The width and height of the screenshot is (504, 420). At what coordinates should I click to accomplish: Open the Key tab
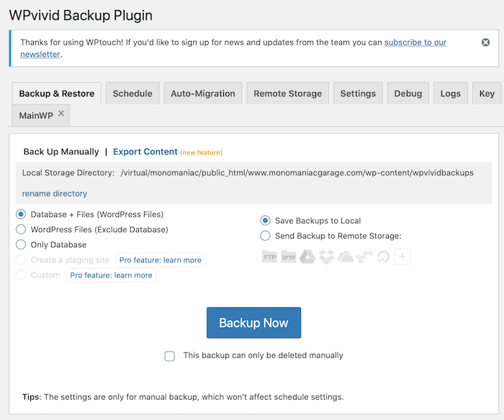[487, 94]
